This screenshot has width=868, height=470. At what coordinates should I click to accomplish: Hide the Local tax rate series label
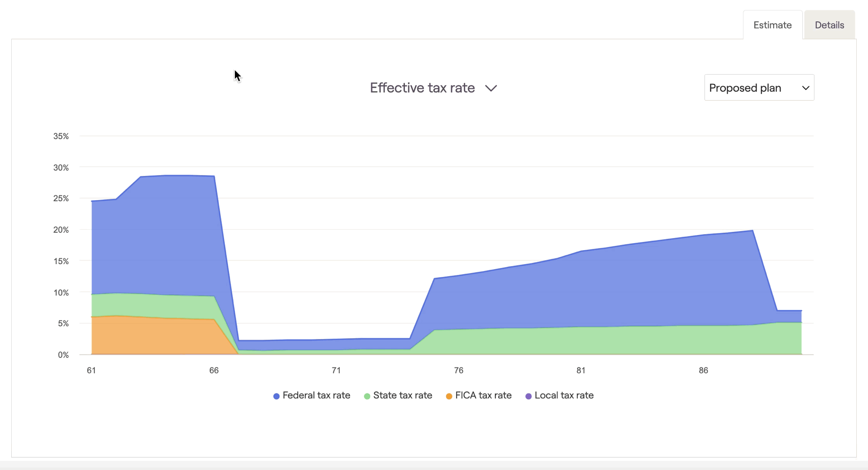pos(564,395)
